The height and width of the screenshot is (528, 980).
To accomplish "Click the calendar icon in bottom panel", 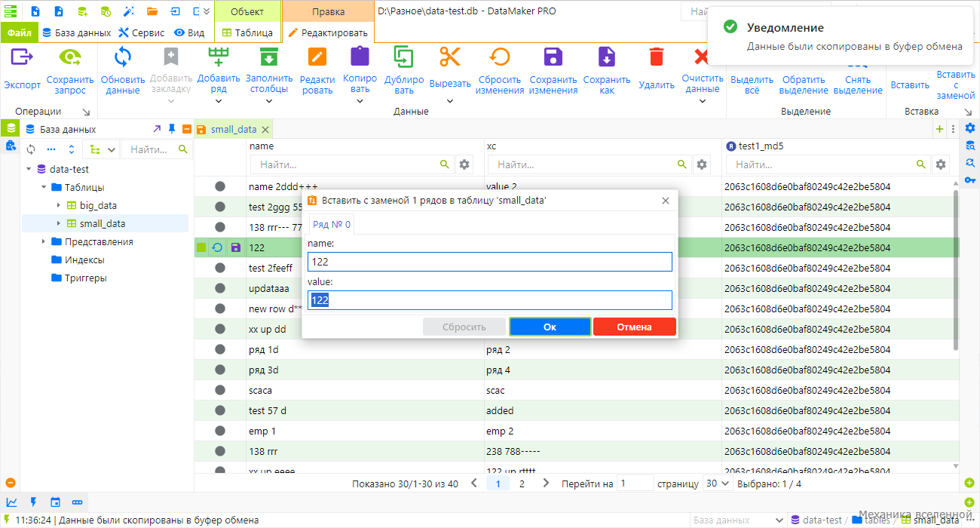I will pos(55,502).
